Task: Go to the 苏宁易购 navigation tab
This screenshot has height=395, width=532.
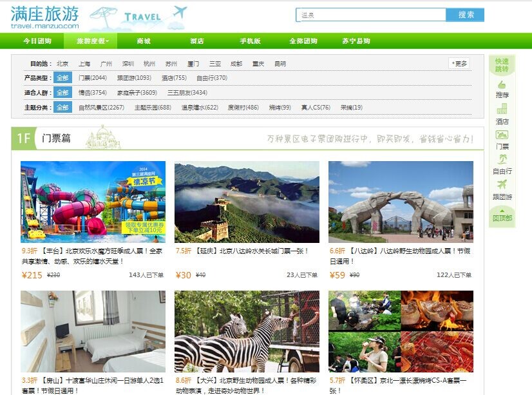Action: (x=356, y=41)
